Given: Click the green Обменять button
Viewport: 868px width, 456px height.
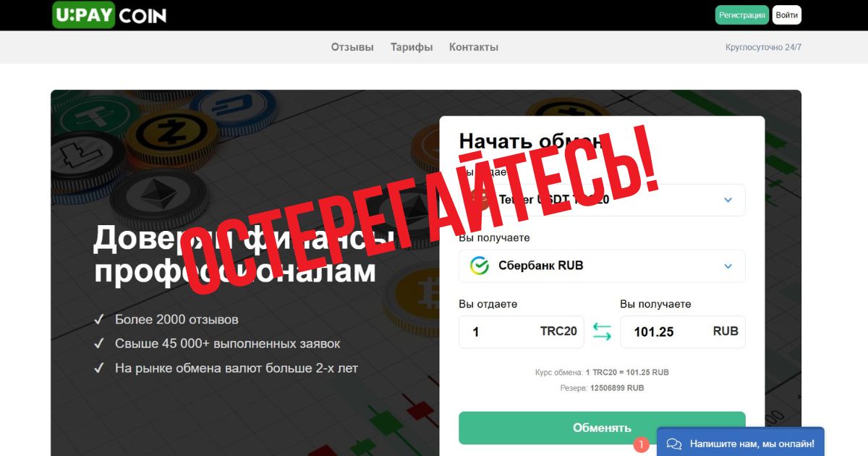Looking at the screenshot, I should pyautogui.click(x=602, y=428).
